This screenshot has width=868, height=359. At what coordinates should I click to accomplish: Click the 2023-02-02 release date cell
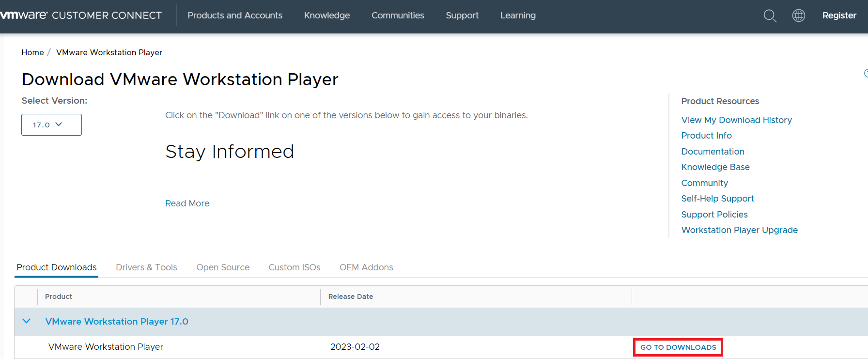coord(355,347)
